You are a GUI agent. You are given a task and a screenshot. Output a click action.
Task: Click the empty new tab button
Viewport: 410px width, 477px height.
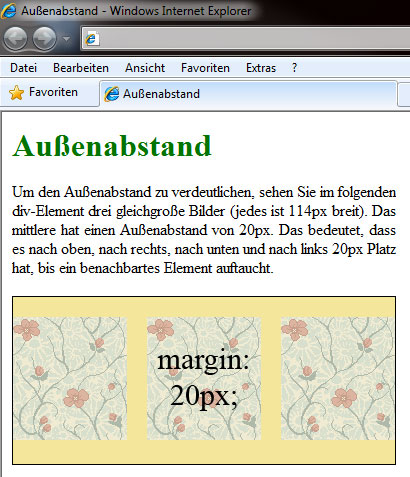[x=404, y=94]
